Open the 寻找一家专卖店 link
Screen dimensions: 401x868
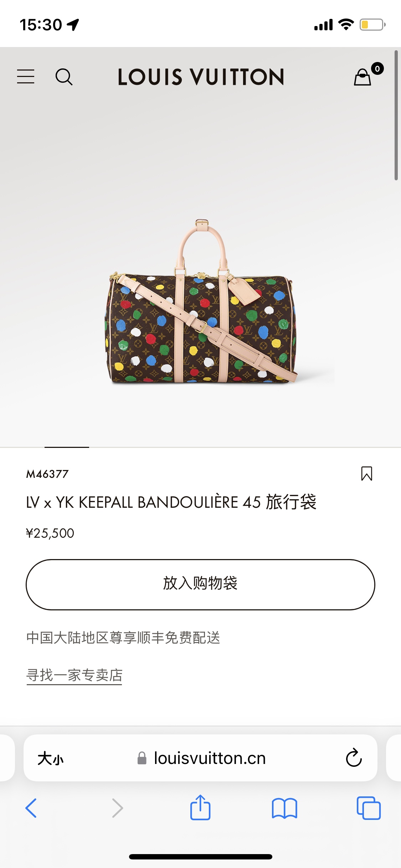pyautogui.click(x=74, y=675)
